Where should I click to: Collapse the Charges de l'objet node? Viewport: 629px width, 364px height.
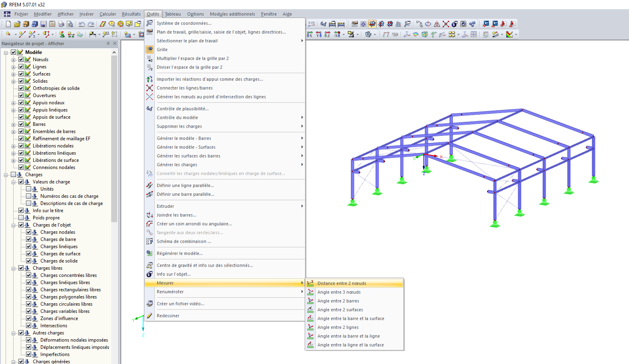(13, 225)
